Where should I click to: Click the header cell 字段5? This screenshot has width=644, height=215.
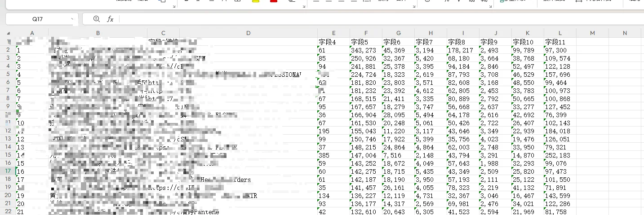tap(366, 42)
